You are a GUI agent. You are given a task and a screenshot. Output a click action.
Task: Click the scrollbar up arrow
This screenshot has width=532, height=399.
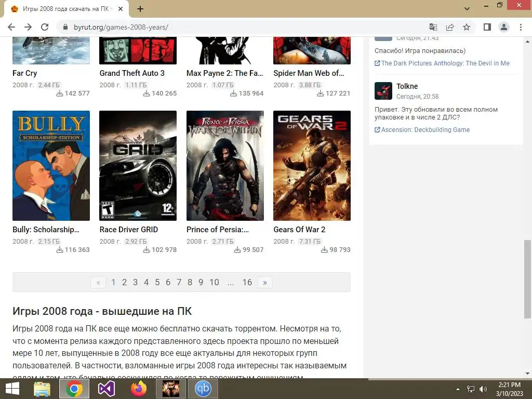pyautogui.click(x=527, y=42)
